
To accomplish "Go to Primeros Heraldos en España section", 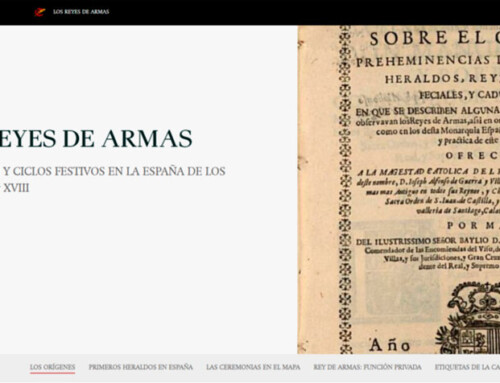I will (141, 367).
